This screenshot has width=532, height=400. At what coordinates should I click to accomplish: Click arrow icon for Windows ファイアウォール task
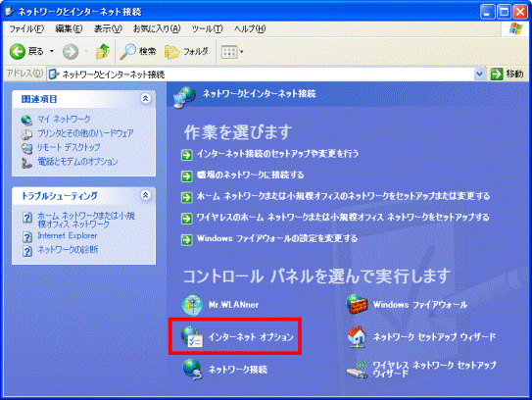[186, 239]
